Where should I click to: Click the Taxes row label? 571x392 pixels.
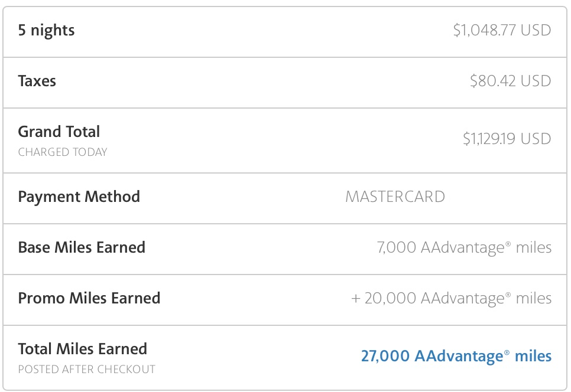tap(37, 81)
